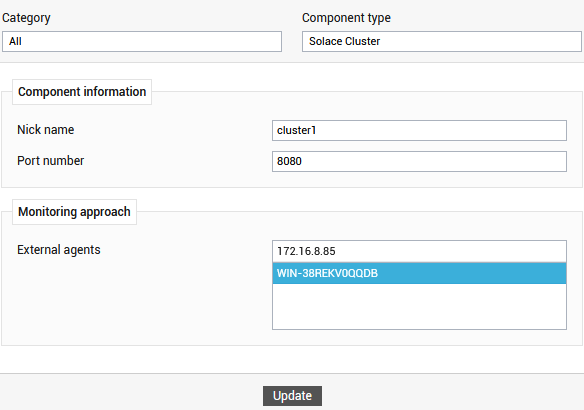Click the Category label text
The height and width of the screenshot is (410, 584).
tap(26, 18)
